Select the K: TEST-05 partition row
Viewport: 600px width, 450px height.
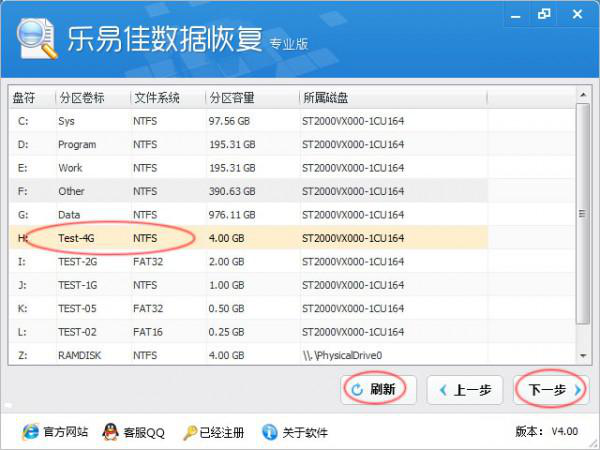(x=248, y=308)
